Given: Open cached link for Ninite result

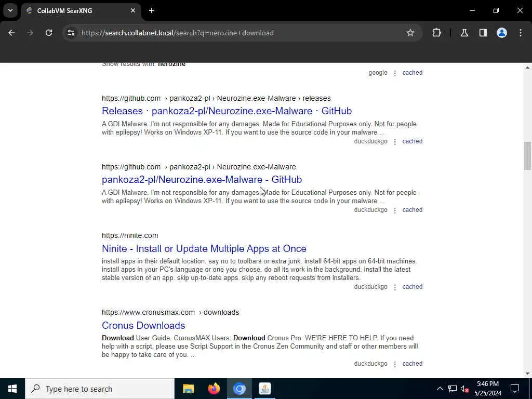Looking at the screenshot, I should [x=412, y=287].
